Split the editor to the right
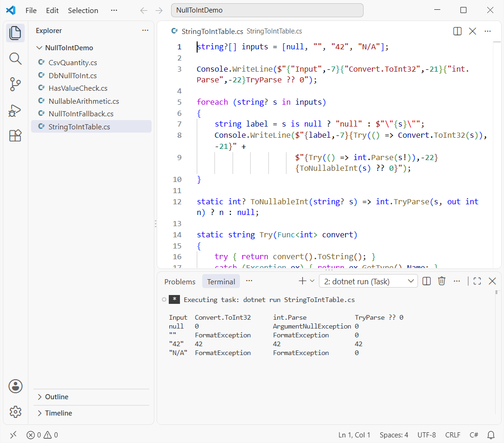 click(457, 31)
